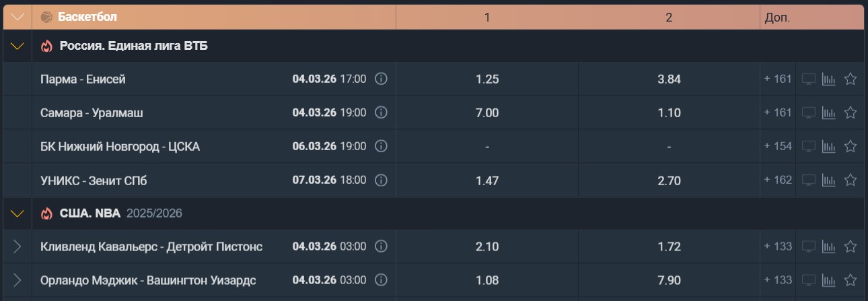Open live broadcast icon for УНИКС - Зенит СПб
The width and height of the screenshot is (868, 301).
(809, 180)
